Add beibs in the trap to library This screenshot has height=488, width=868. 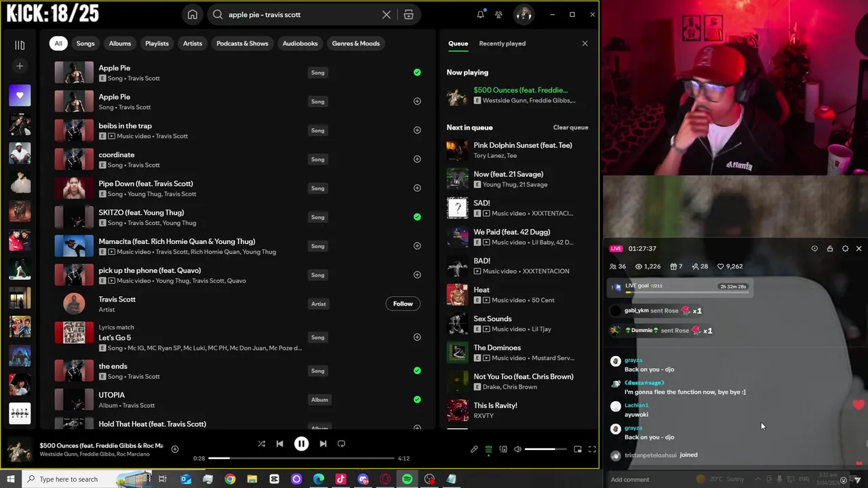417,130
